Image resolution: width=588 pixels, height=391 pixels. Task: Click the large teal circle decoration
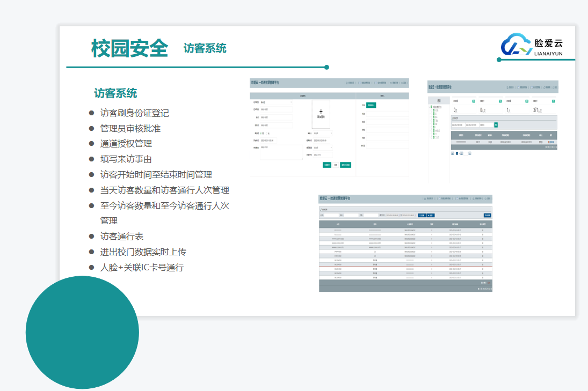pos(82,332)
